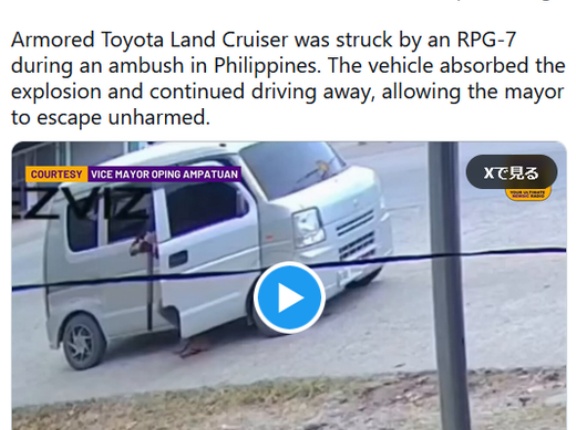
Task: Play the embedded ambush video
Action: coord(289,297)
